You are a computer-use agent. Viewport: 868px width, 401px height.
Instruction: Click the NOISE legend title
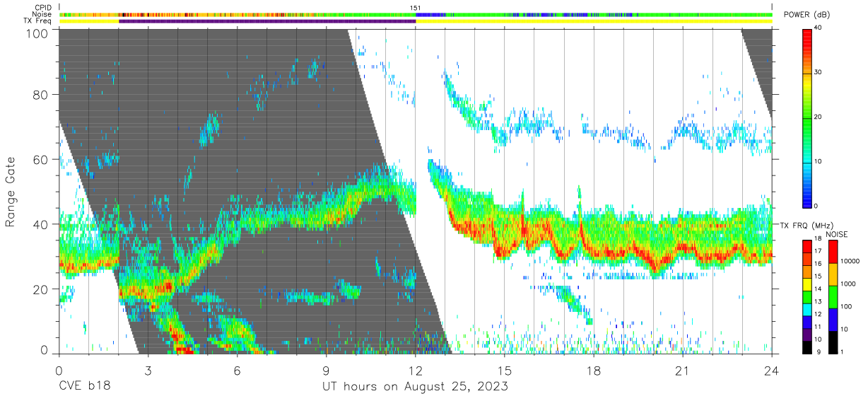click(838, 234)
